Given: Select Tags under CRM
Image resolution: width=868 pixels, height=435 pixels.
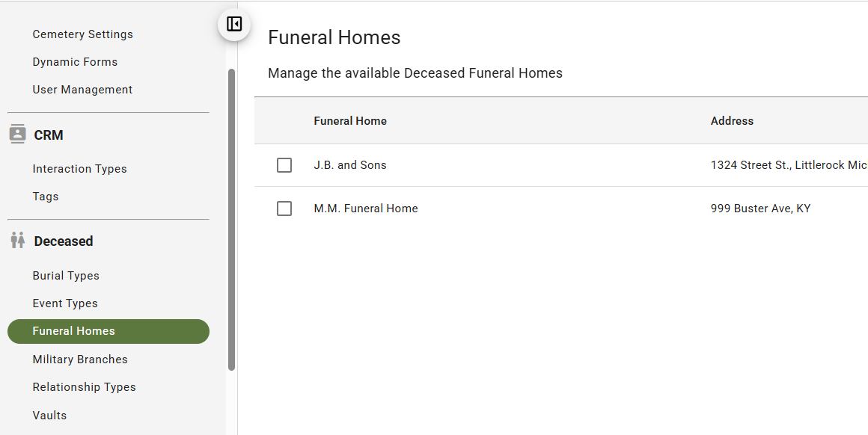Looking at the screenshot, I should tap(46, 197).
